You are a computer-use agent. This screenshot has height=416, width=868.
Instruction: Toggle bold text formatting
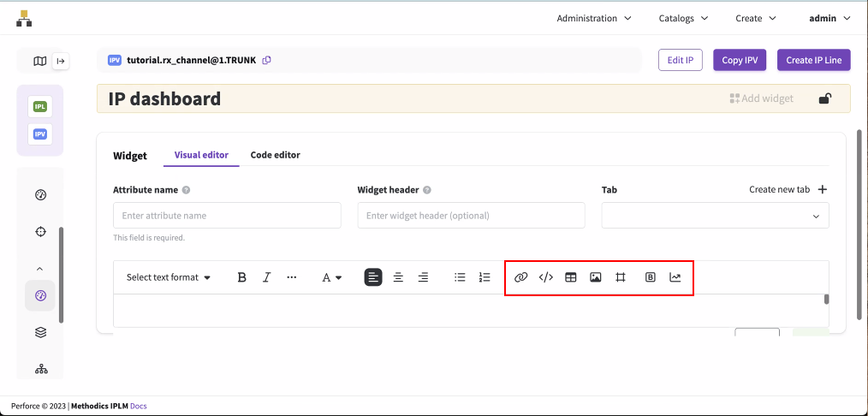point(242,277)
